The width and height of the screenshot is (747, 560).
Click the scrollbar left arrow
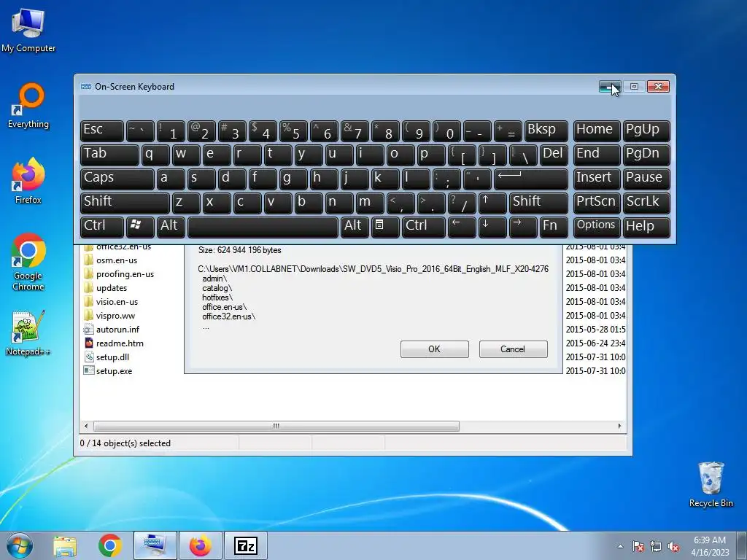86,426
